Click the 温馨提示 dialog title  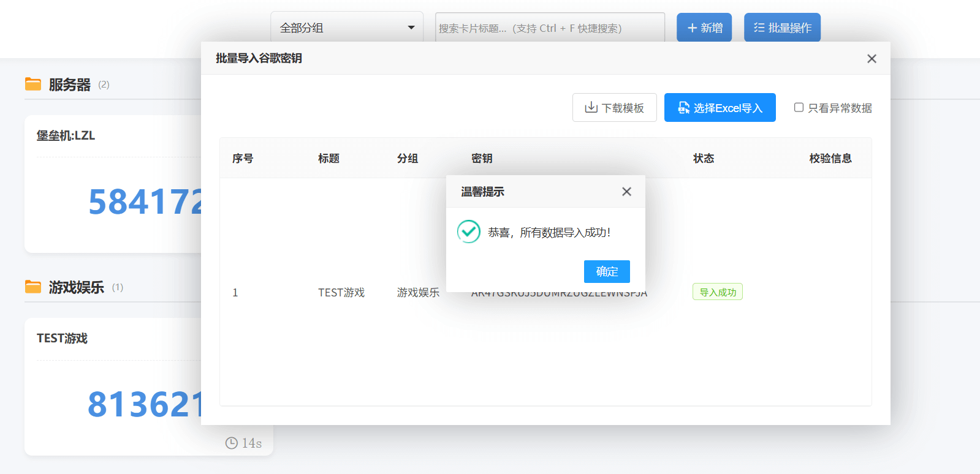pyautogui.click(x=482, y=192)
